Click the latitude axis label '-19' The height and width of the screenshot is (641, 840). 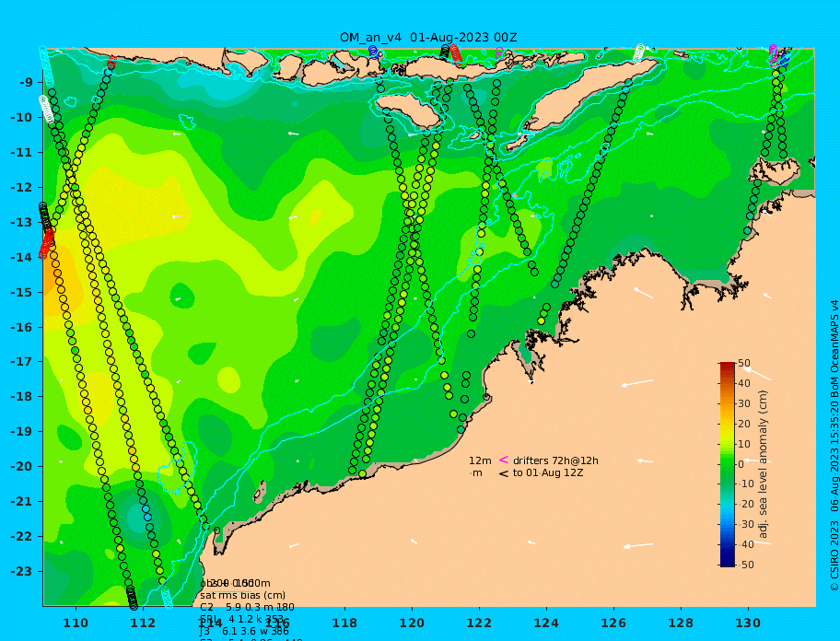(x=21, y=432)
